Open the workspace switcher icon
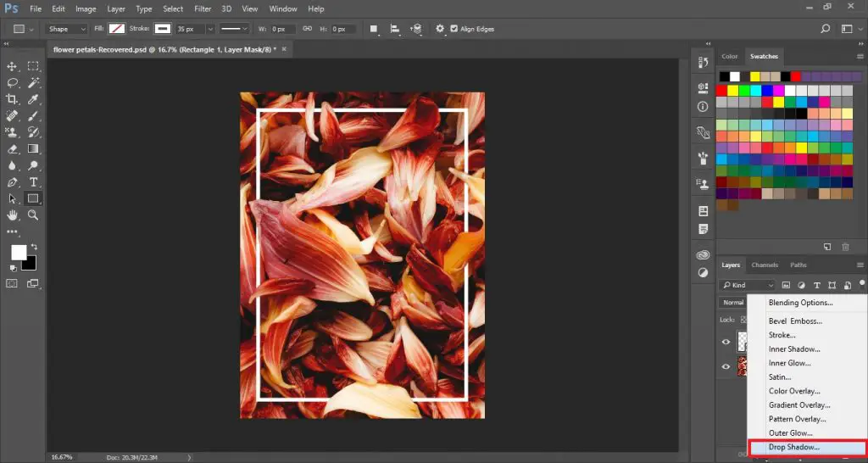 [x=848, y=29]
